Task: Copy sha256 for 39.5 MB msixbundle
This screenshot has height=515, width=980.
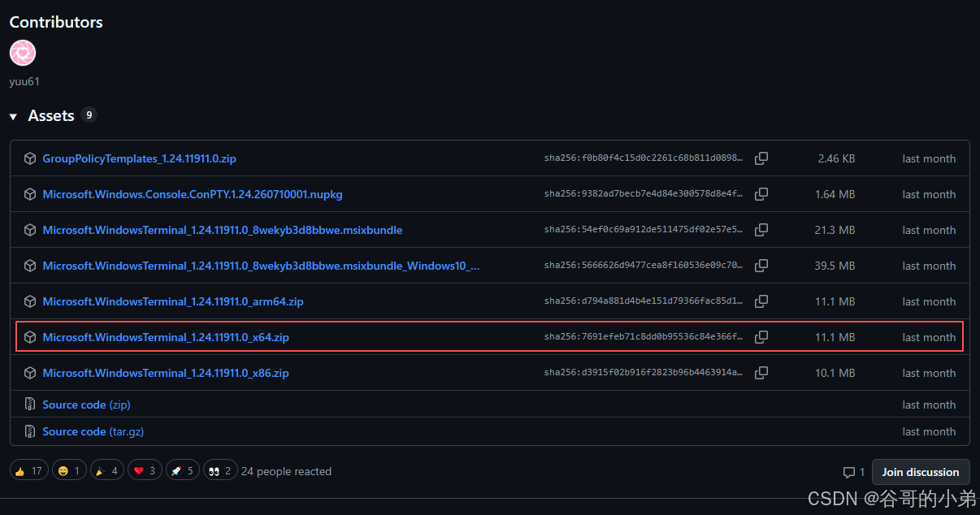Action: tap(761, 266)
